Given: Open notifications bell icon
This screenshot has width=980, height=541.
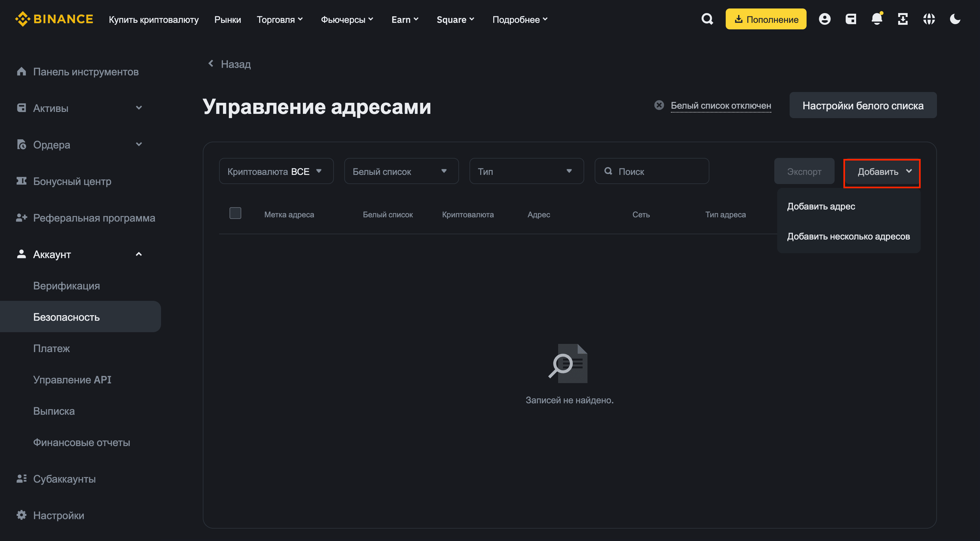Looking at the screenshot, I should point(877,19).
